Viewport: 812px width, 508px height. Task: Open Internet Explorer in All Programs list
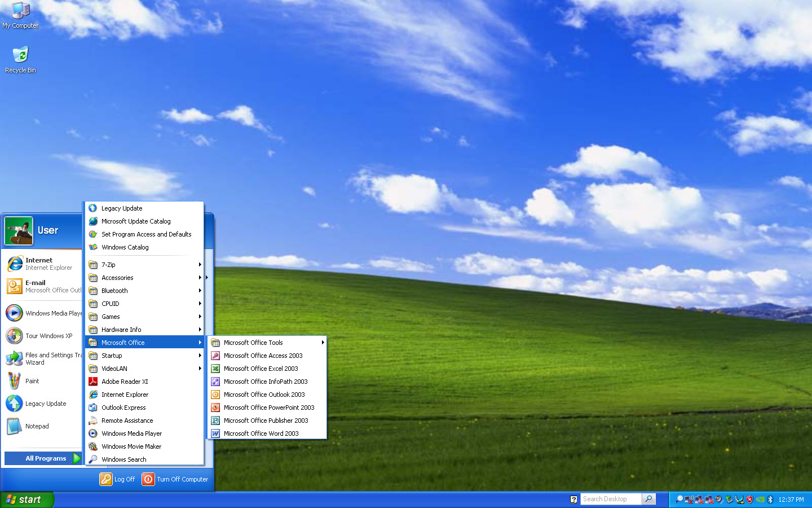click(144, 395)
